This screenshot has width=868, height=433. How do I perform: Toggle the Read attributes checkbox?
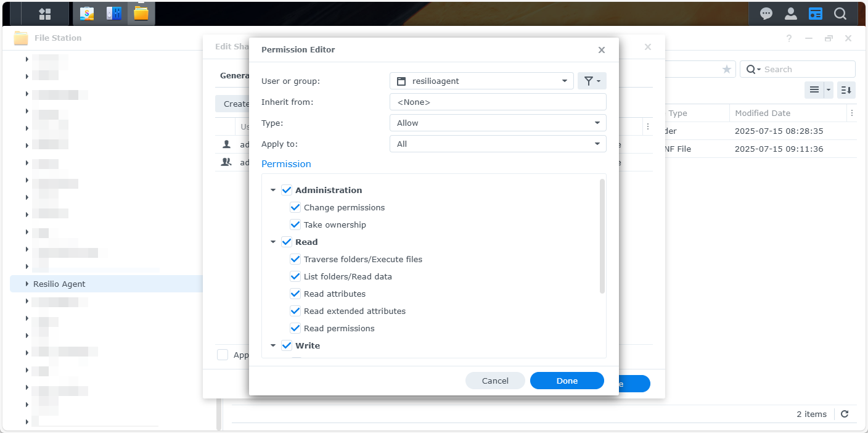click(295, 294)
